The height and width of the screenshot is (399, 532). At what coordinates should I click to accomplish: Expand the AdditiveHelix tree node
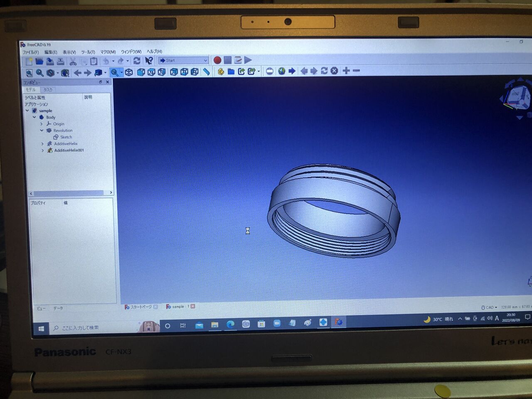(42, 144)
